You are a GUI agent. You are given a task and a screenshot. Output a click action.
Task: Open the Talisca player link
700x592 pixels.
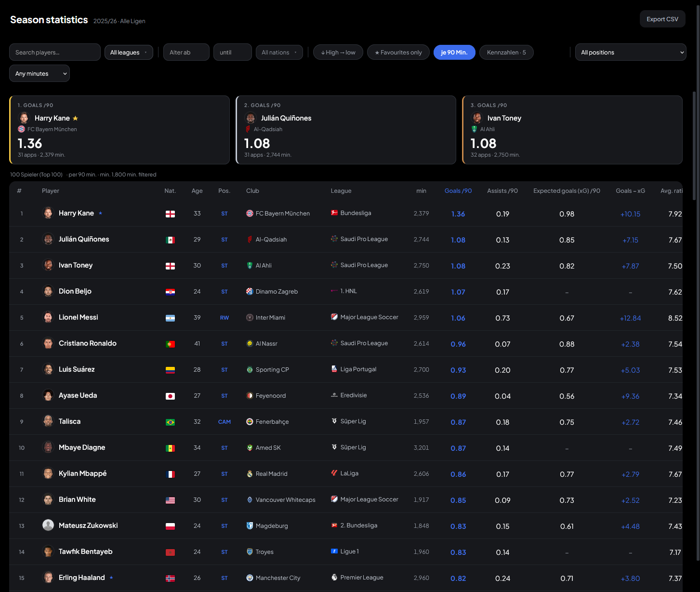pos(70,421)
